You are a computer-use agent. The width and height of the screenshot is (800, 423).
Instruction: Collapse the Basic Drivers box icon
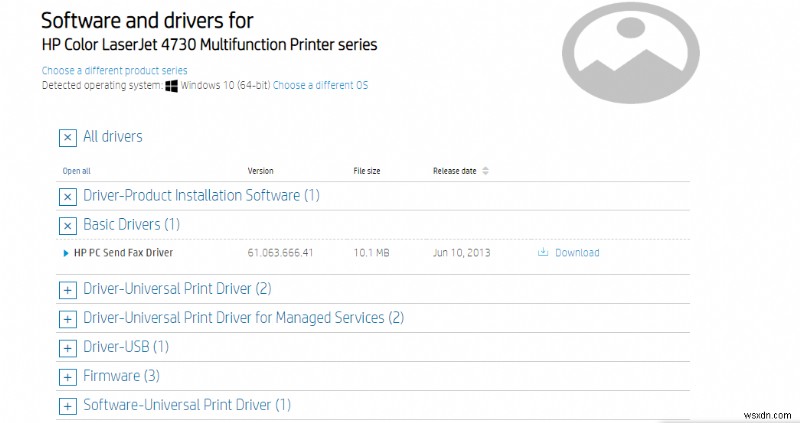pos(68,226)
